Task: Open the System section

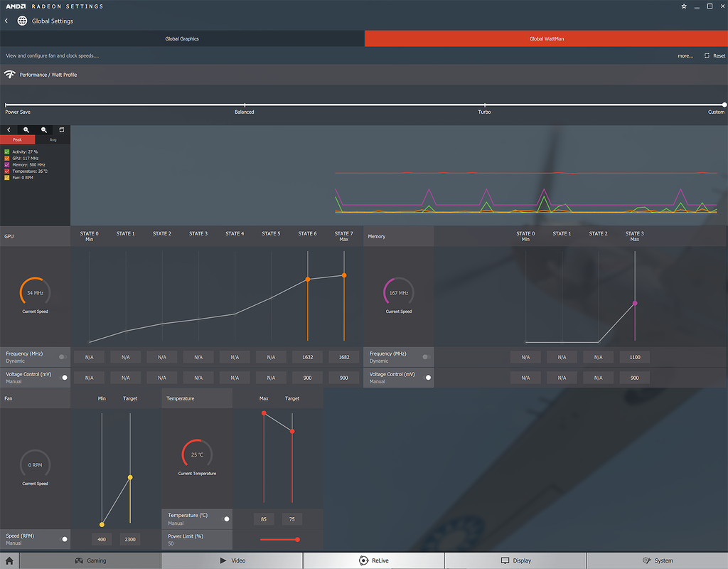Action: [x=658, y=560]
